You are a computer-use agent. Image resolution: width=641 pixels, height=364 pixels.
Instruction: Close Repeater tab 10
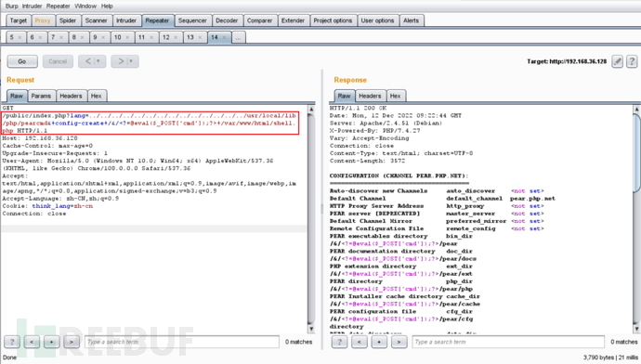click(127, 37)
